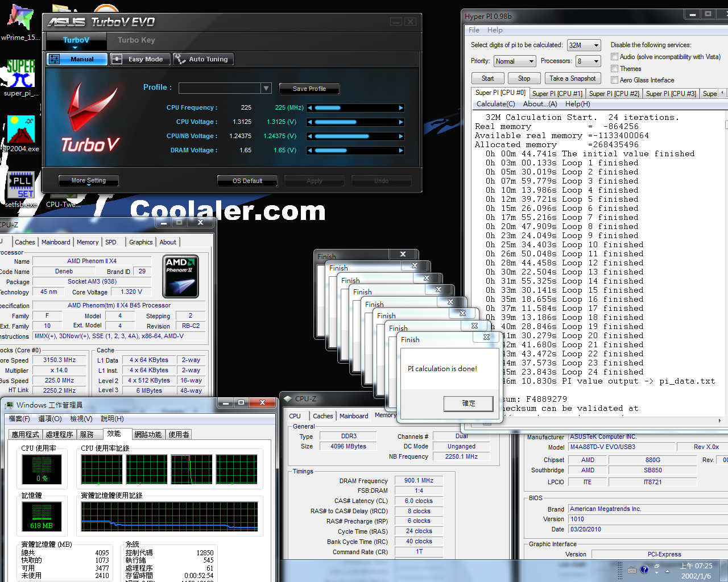The image size is (728, 582).
Task: Adjust the CPU/NB Voltage slider
Action: click(355, 136)
